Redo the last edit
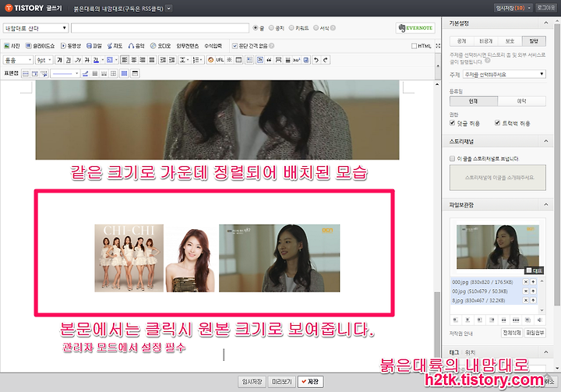 click(x=325, y=60)
